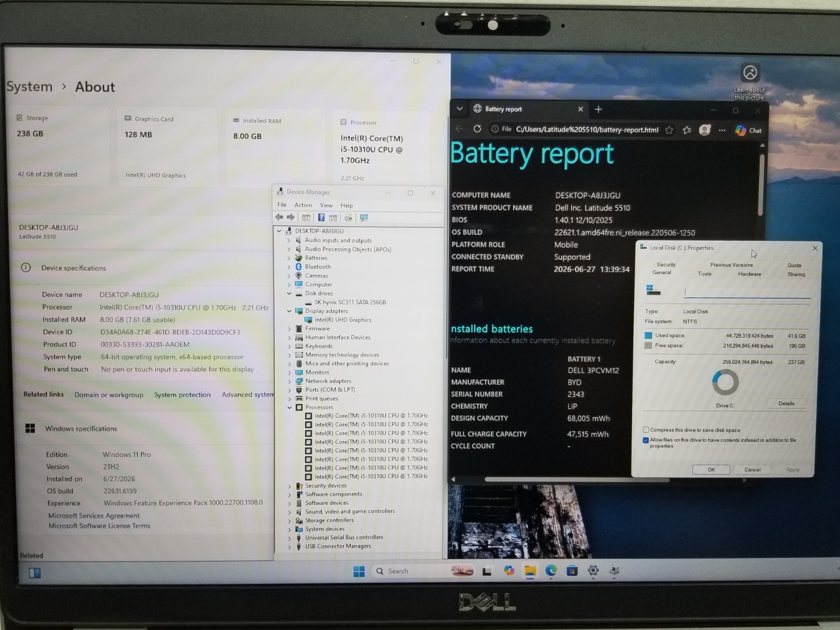The width and height of the screenshot is (840, 630).
Task: Click the Update driver toolbar icon in Device Manager
Action: [x=348, y=218]
